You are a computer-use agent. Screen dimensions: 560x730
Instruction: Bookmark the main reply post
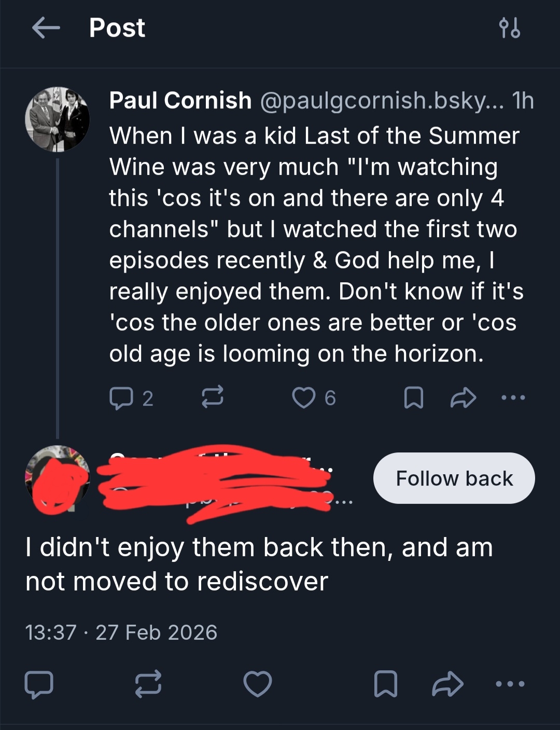[x=386, y=684]
